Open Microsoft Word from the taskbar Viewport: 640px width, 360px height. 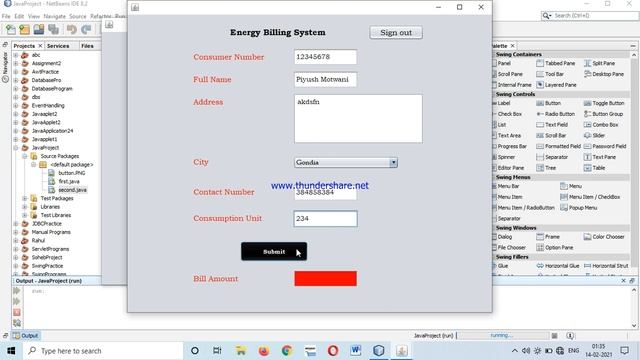(x=356, y=351)
